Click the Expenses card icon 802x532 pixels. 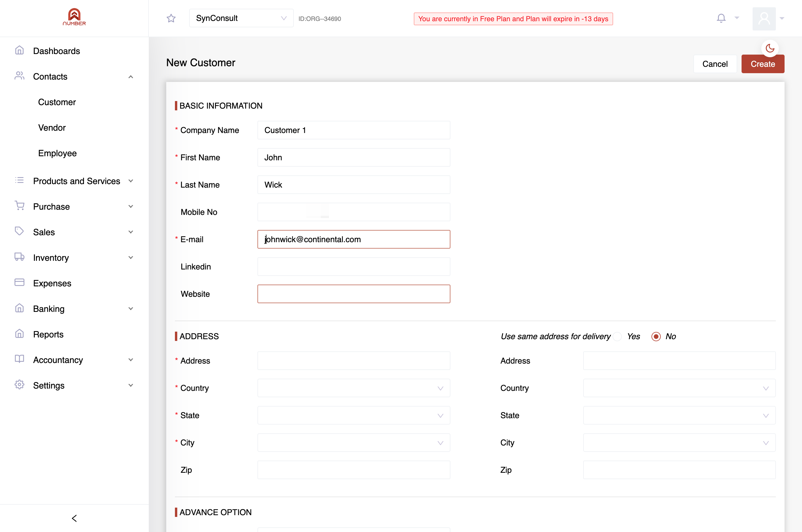click(x=19, y=283)
